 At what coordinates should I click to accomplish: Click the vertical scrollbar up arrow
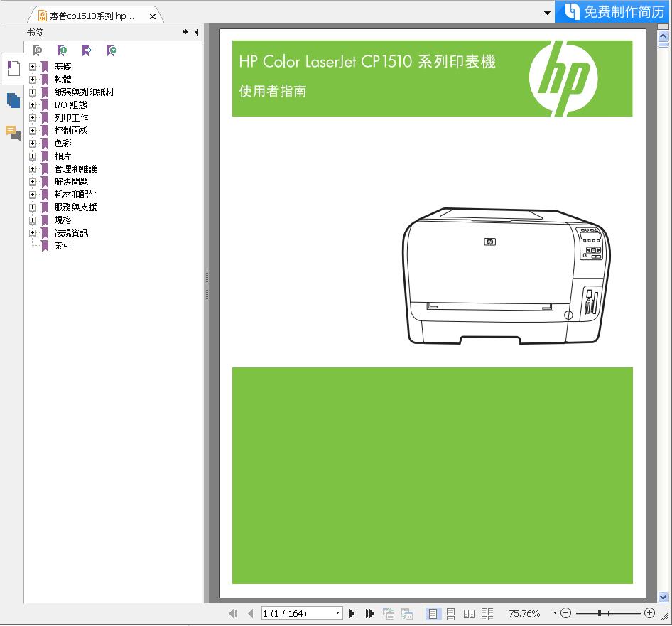[663, 36]
